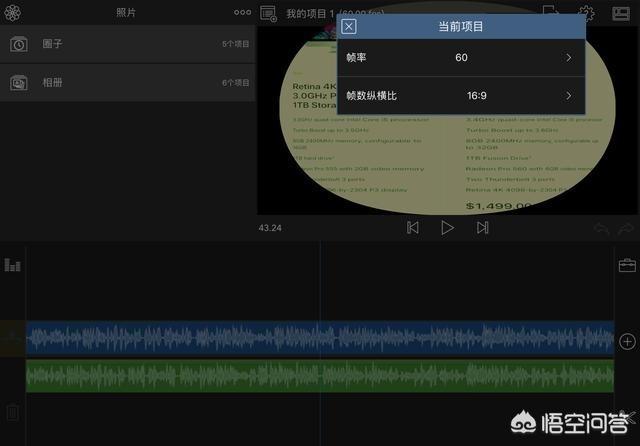This screenshot has height=446, width=640.
Task: Add a track with plus icon
Action: [627, 342]
